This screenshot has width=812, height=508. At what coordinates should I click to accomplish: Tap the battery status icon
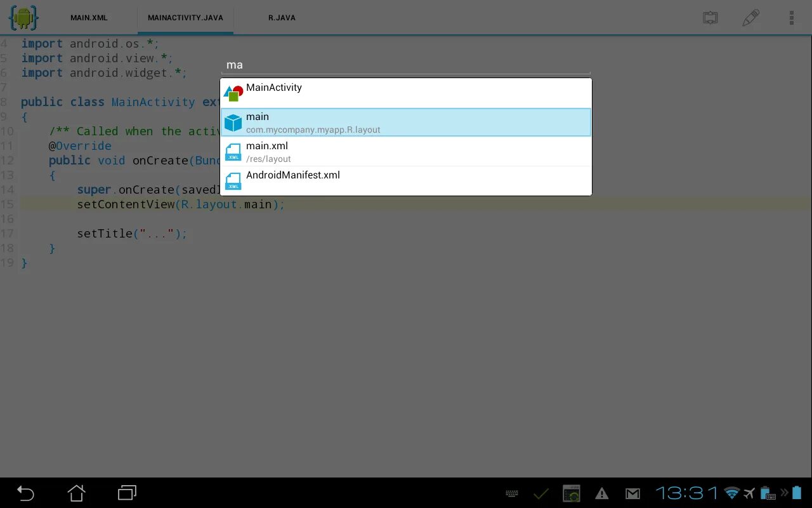(x=797, y=493)
